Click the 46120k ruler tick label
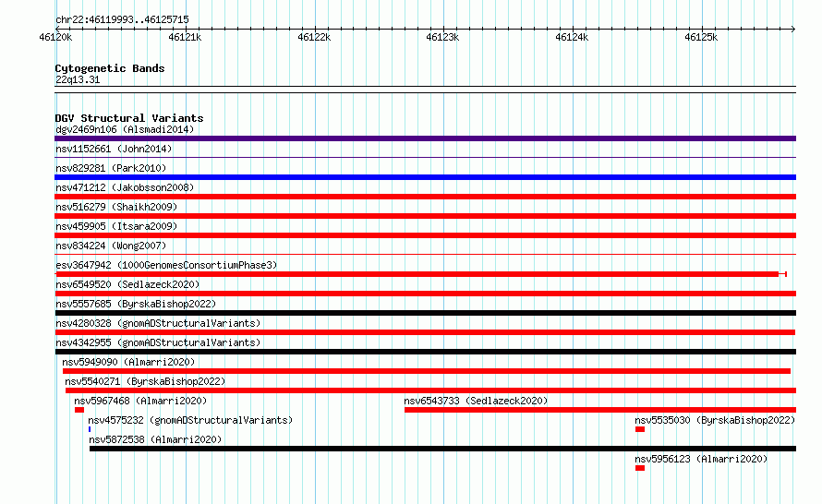 tap(55, 37)
